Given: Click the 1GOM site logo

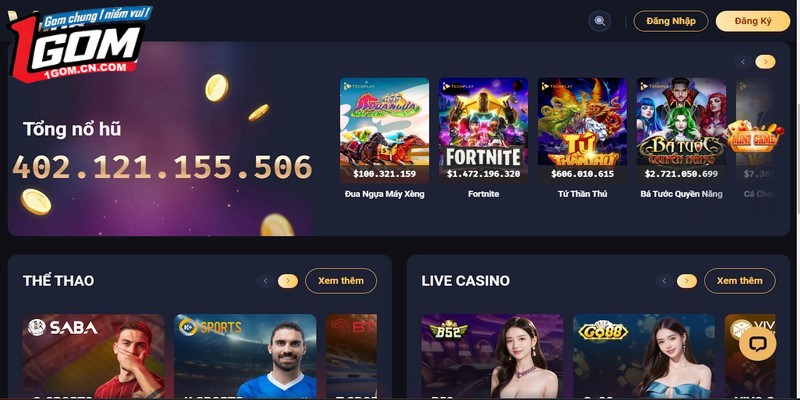Looking at the screenshot, I should [79, 44].
